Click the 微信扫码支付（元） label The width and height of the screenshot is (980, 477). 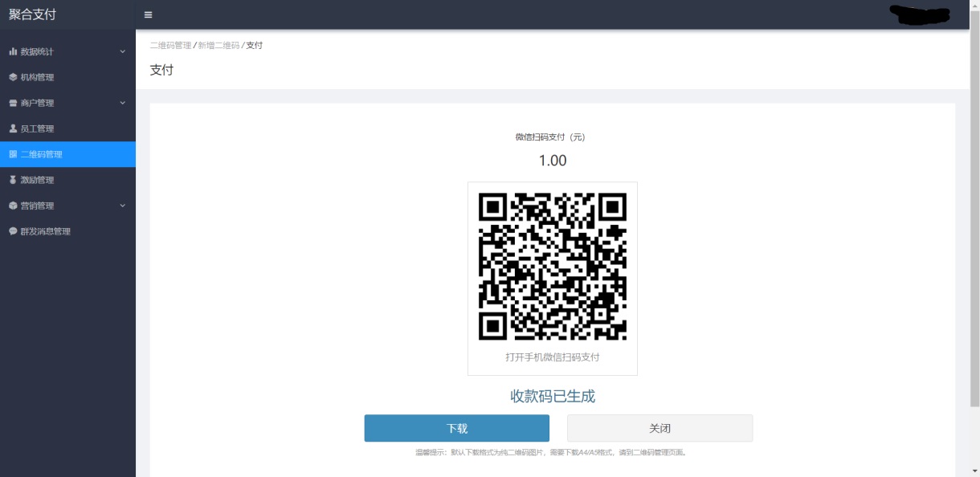tap(550, 137)
